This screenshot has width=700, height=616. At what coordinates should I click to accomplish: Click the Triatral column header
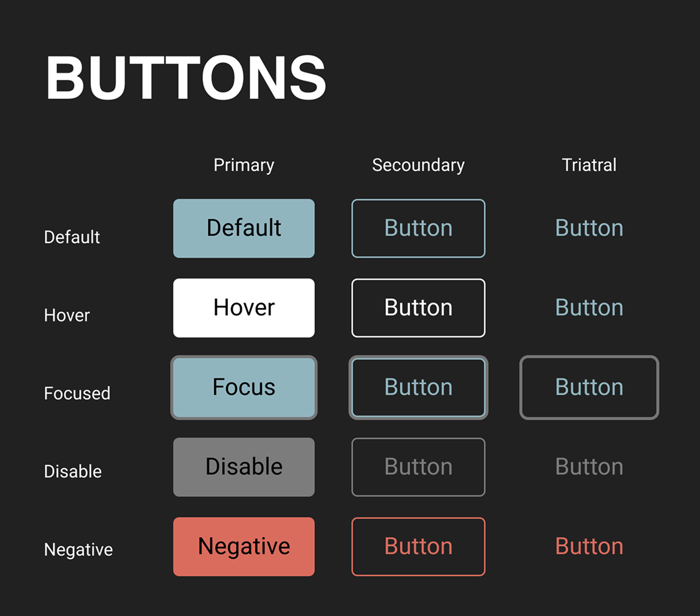point(589,165)
